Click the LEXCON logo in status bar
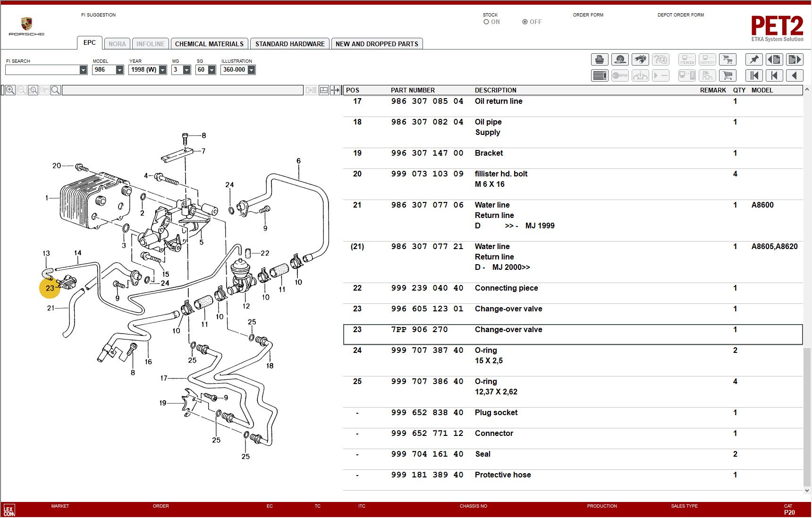Viewport: 812px width, 518px height. click(x=9, y=510)
